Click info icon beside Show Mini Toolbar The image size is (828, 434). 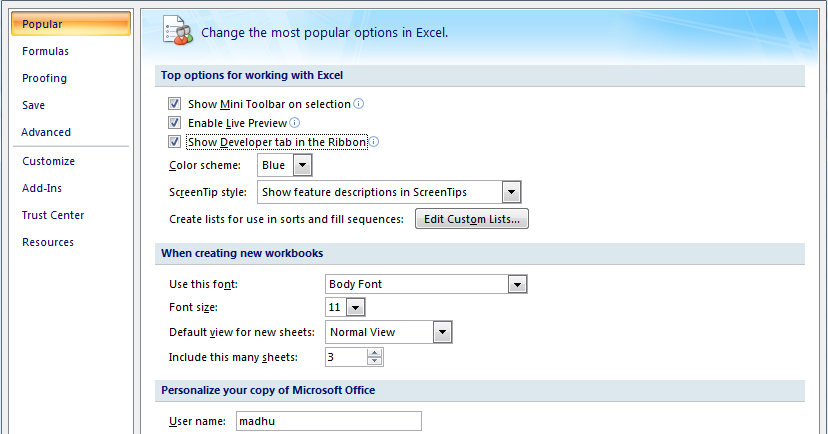pyautogui.click(x=359, y=104)
